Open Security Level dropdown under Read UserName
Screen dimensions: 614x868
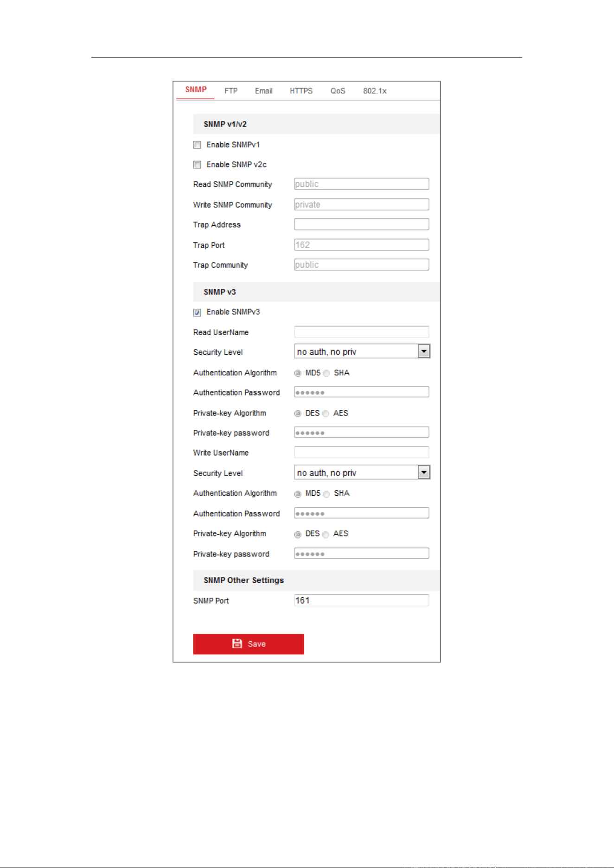pyautogui.click(x=362, y=351)
